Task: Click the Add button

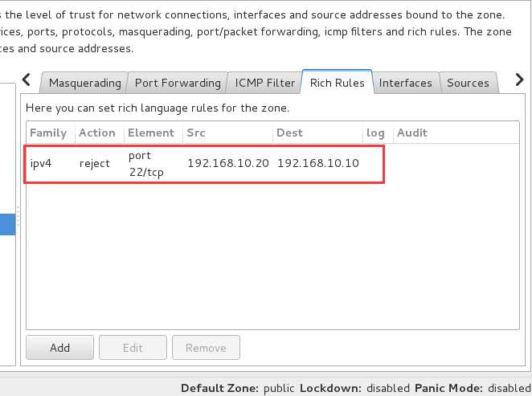Action: pos(59,348)
